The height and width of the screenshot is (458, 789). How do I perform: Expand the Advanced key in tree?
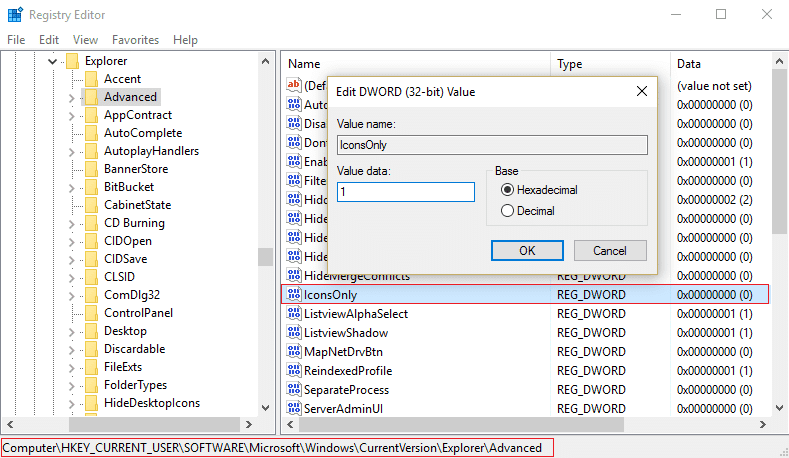(72, 97)
